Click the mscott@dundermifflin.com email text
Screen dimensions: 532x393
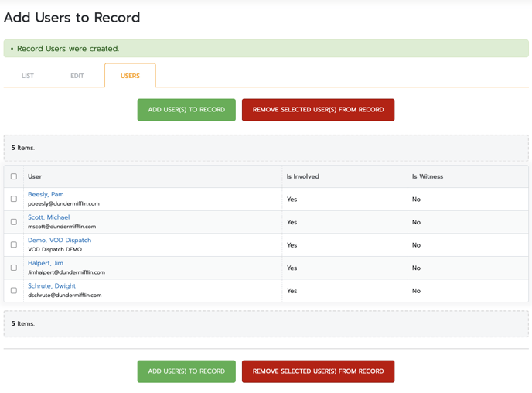tap(62, 227)
